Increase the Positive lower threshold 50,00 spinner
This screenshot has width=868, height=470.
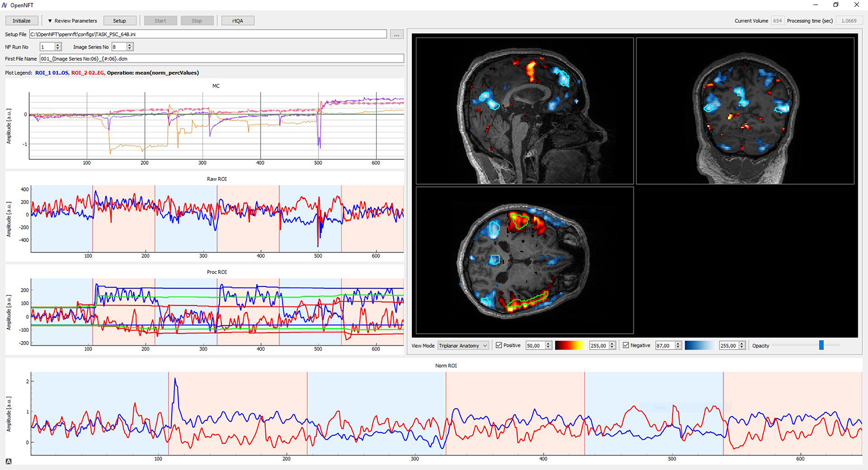[x=548, y=343]
